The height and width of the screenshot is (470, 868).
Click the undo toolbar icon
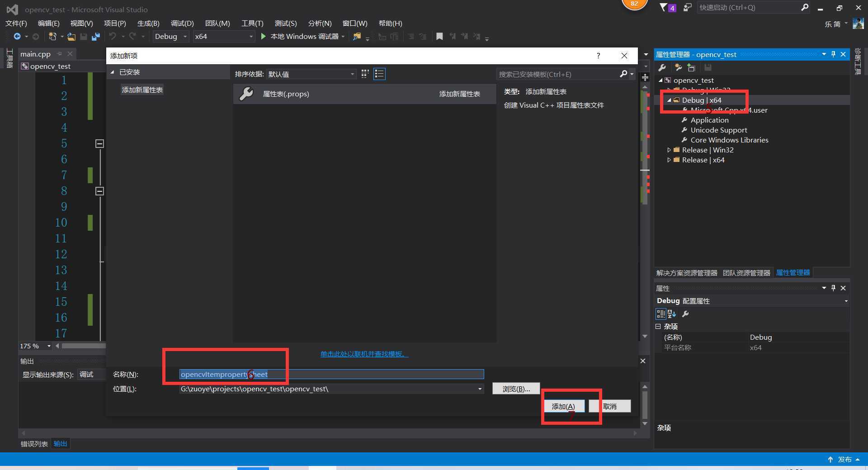pos(113,36)
